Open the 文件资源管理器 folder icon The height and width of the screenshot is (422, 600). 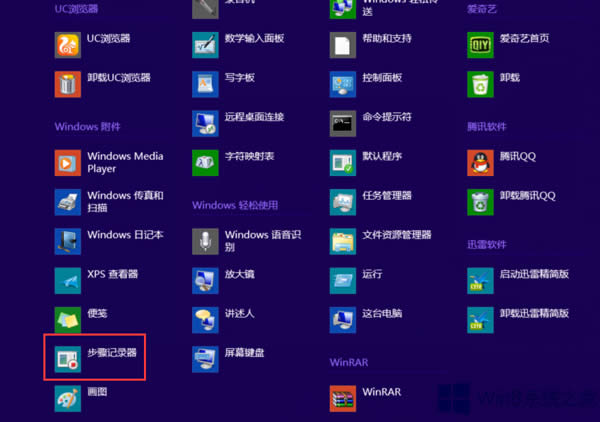pos(343,241)
